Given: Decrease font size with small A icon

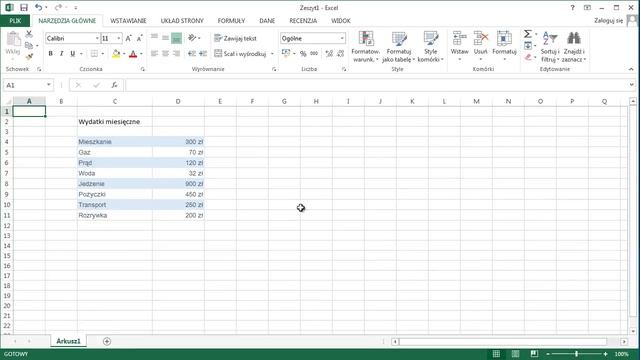Looking at the screenshot, I should tap(139, 38).
